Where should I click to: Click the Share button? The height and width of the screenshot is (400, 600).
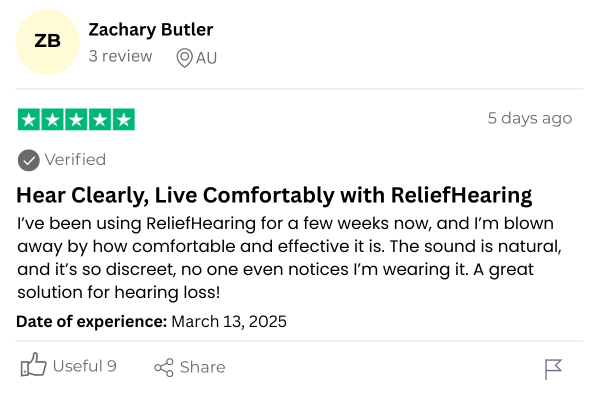point(190,367)
